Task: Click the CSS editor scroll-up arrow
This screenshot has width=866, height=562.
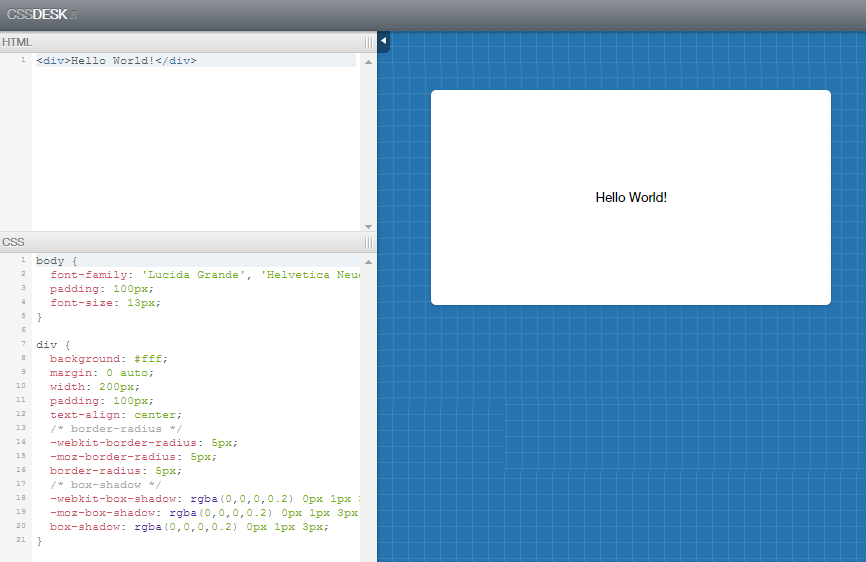Action: click(x=368, y=262)
